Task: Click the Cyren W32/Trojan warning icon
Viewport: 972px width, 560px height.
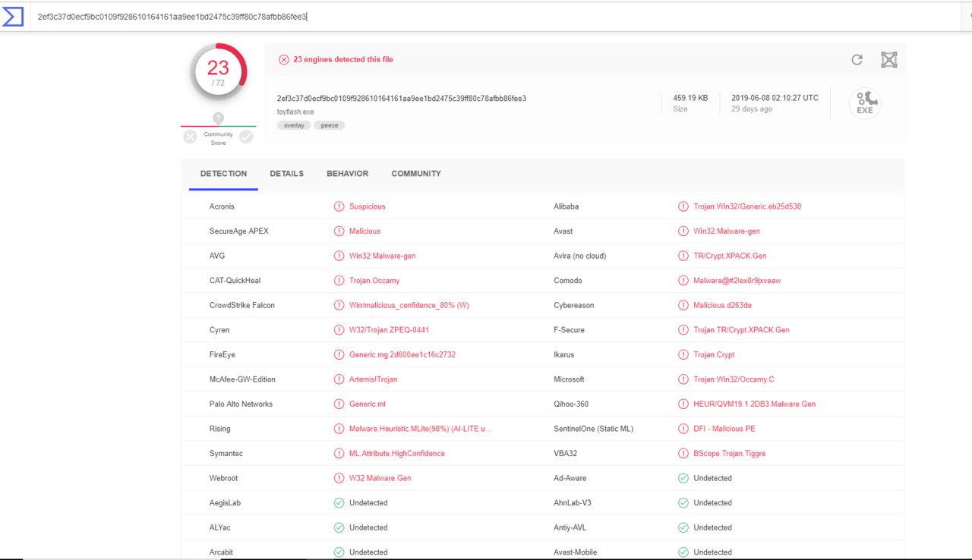Action: (339, 330)
